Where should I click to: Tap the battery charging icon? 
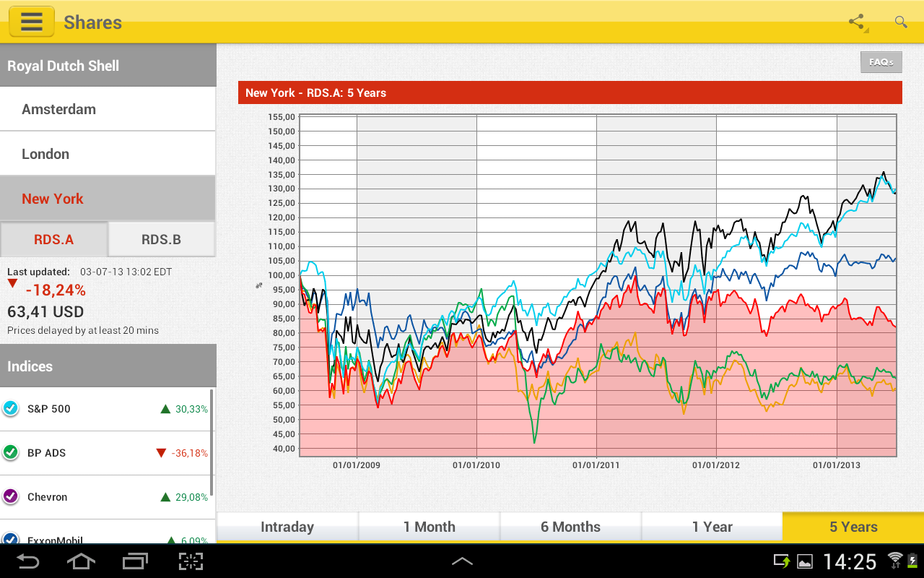pyautogui.click(x=912, y=561)
